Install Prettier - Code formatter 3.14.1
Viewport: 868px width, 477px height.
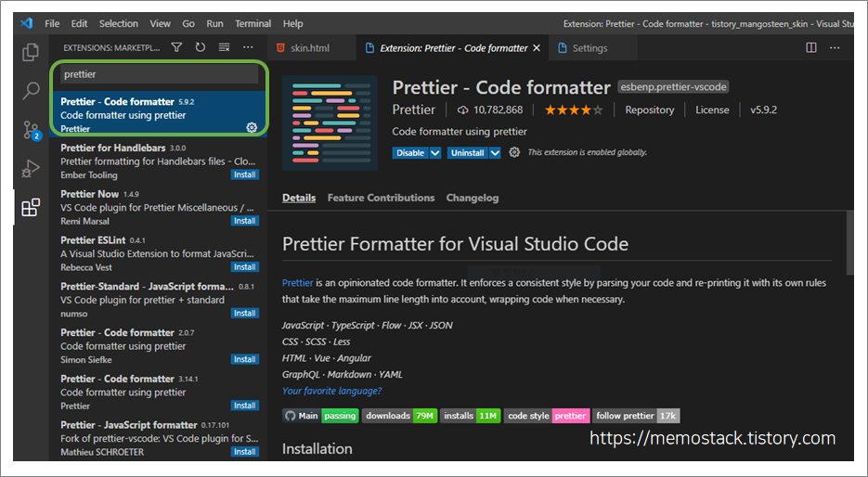(245, 406)
